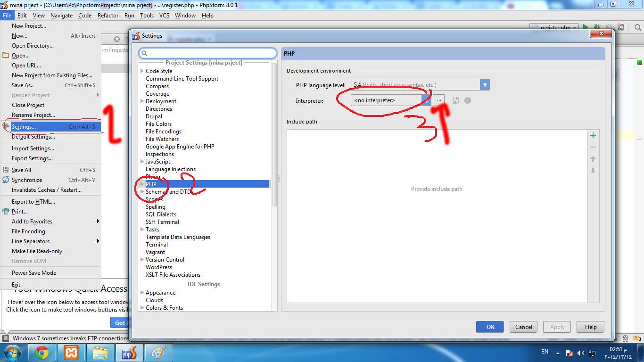Click the EN language indicator
The image size is (644, 362).
(545, 352)
